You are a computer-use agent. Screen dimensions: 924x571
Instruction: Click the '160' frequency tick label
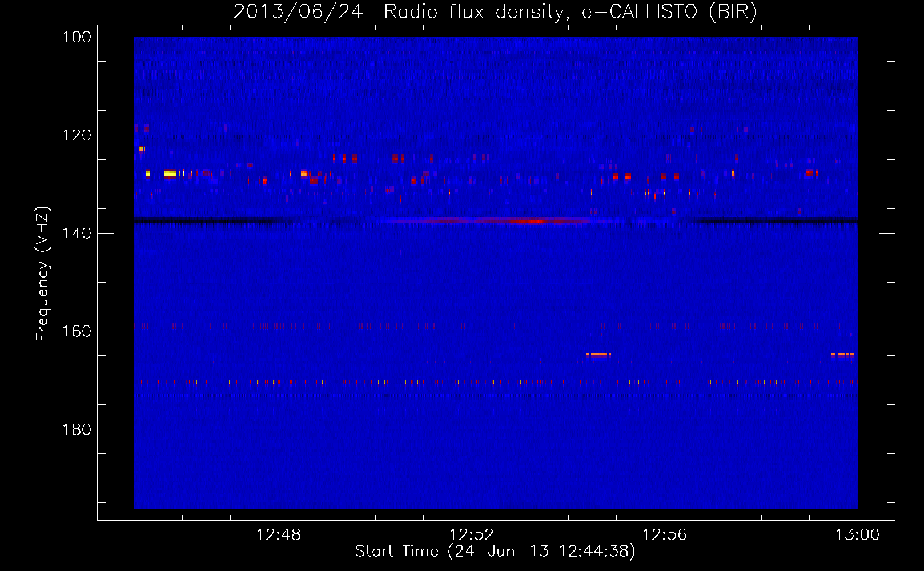pyautogui.click(x=77, y=331)
